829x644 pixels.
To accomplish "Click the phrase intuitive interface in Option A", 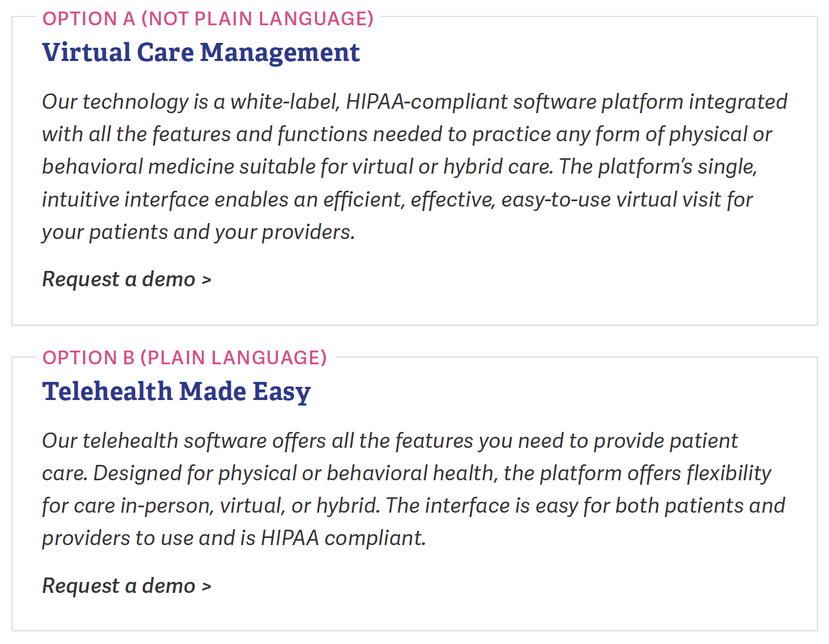I will coord(125,200).
